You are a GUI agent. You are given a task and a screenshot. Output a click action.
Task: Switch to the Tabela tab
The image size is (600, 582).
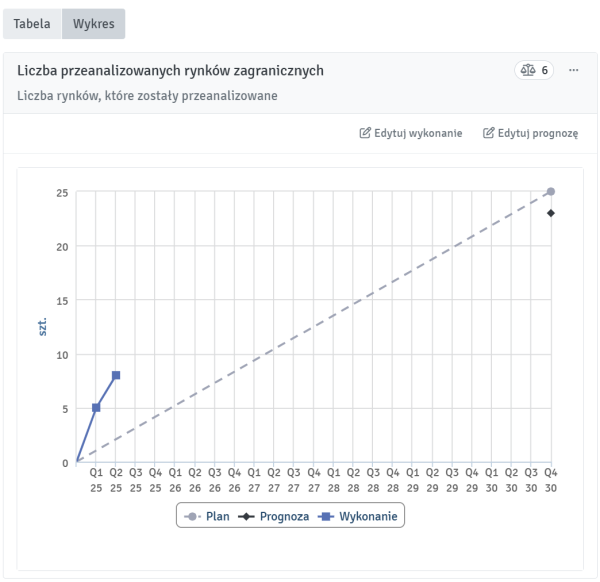[31, 24]
